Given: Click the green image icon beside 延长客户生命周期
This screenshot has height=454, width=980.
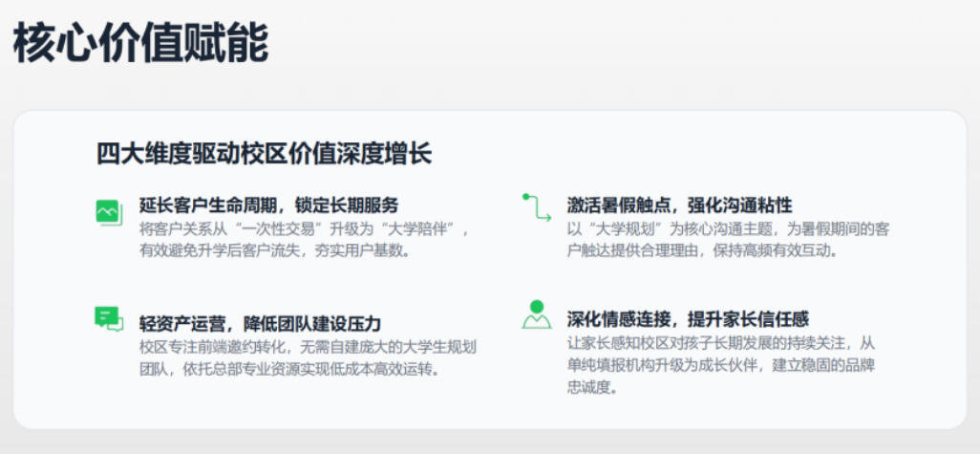Looking at the screenshot, I should (109, 212).
